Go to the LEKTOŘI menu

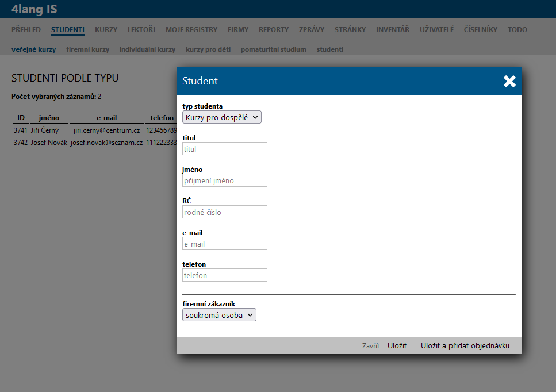pyautogui.click(x=141, y=30)
